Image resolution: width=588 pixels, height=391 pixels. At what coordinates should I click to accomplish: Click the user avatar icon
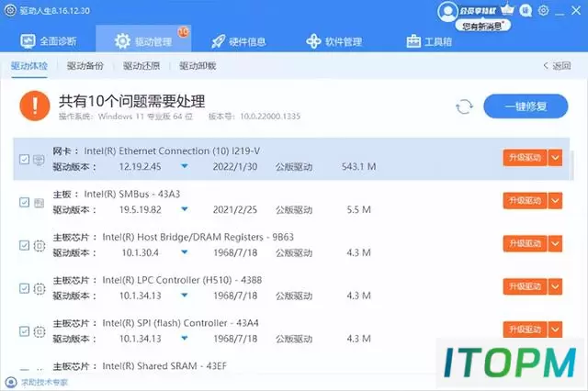[447, 11]
